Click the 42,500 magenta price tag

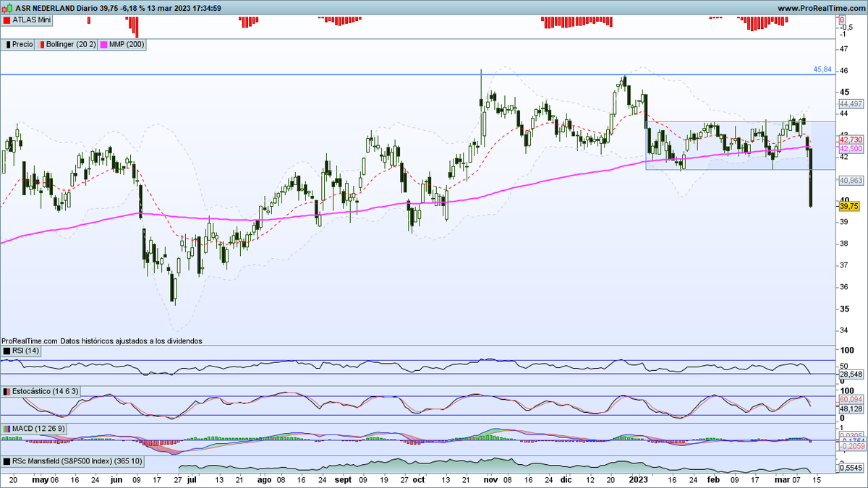coord(851,148)
